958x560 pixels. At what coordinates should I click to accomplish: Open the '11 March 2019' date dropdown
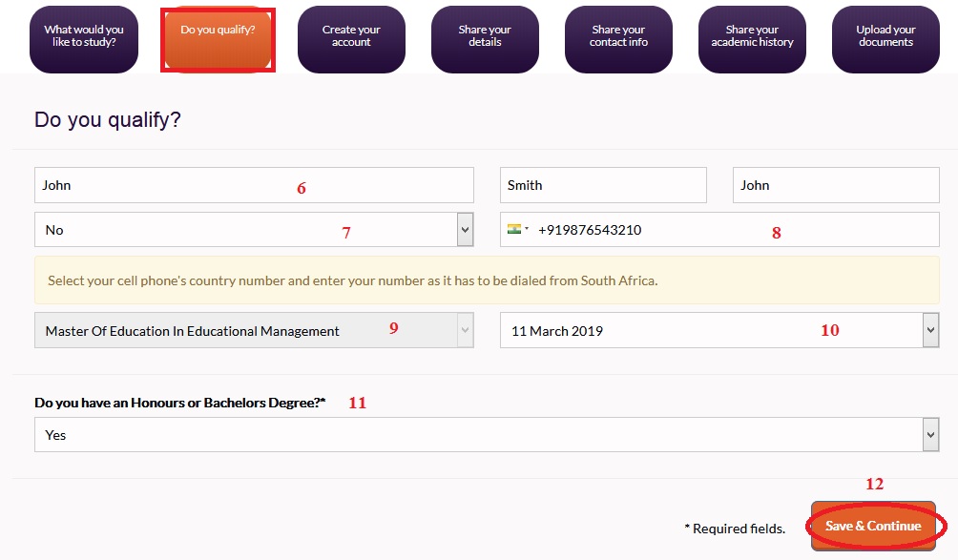718,331
